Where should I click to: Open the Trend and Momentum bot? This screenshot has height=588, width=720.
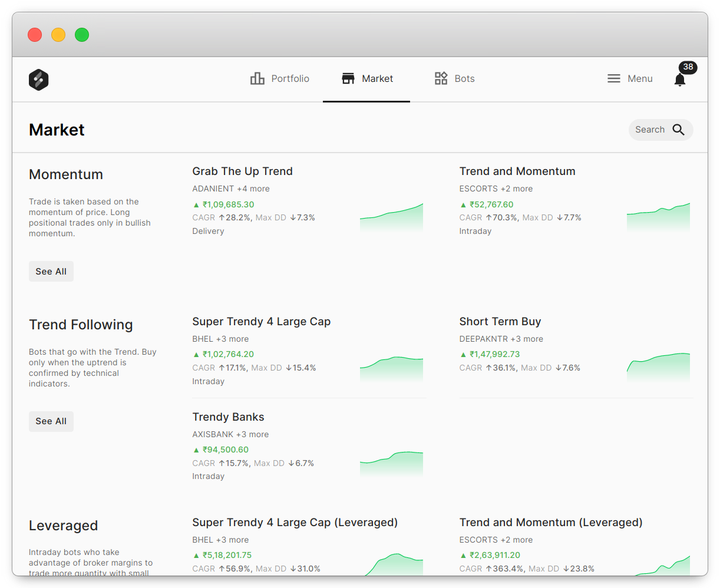pyautogui.click(x=517, y=171)
